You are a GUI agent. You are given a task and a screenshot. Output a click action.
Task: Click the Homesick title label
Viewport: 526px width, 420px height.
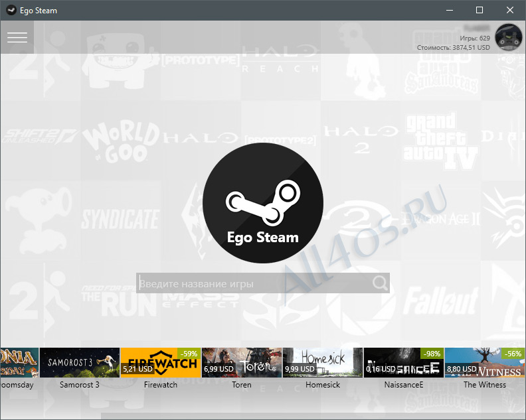tap(323, 385)
